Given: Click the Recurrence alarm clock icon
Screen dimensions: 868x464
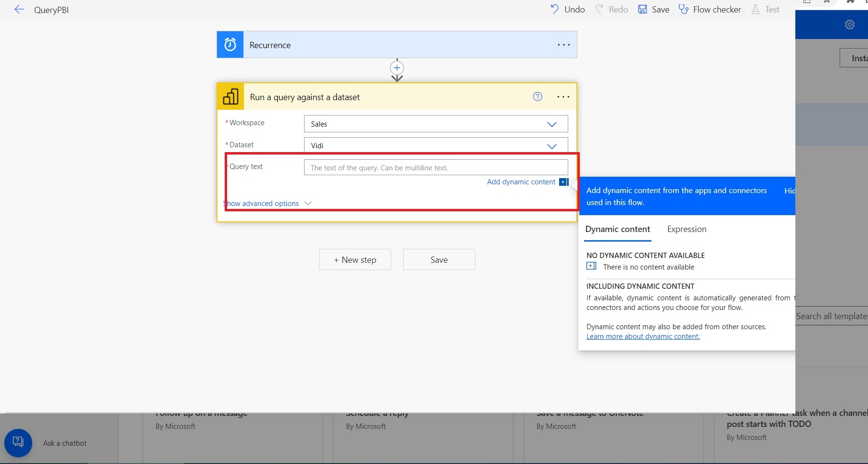Looking at the screenshot, I should click(x=230, y=45).
